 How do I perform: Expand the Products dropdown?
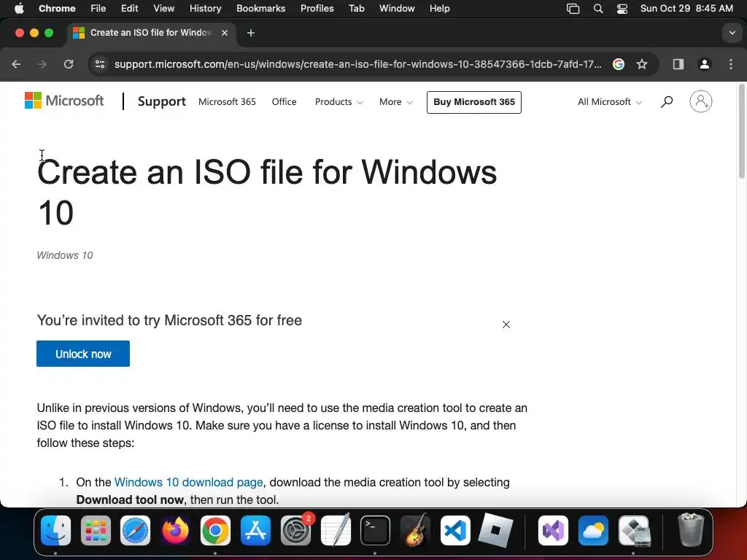(x=338, y=102)
